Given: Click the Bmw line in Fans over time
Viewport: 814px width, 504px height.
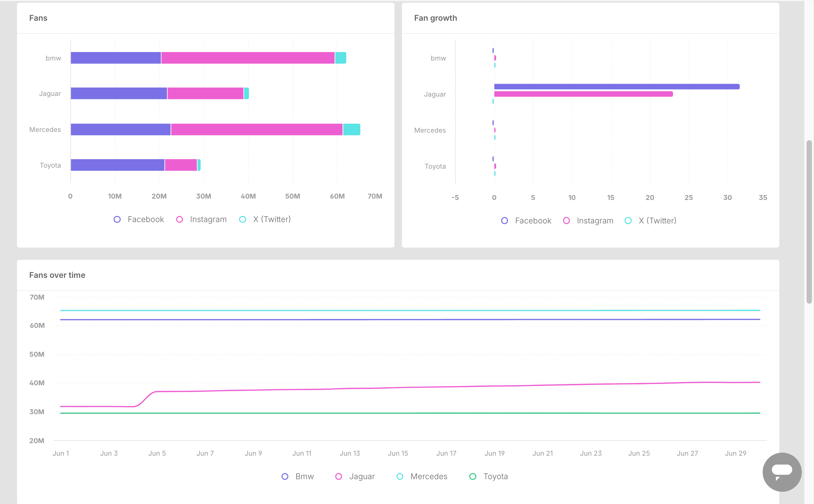Looking at the screenshot, I should pyautogui.click(x=410, y=320).
